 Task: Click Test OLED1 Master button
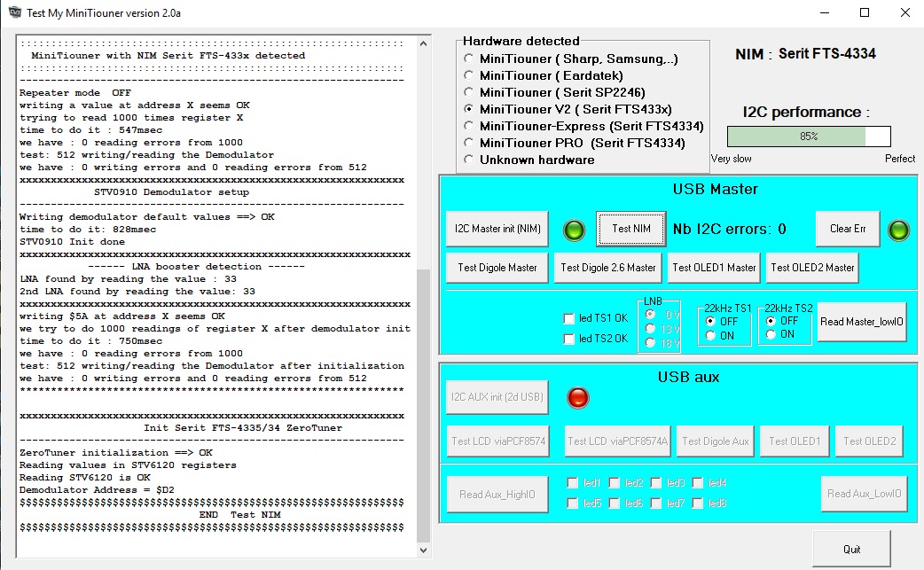click(x=714, y=267)
